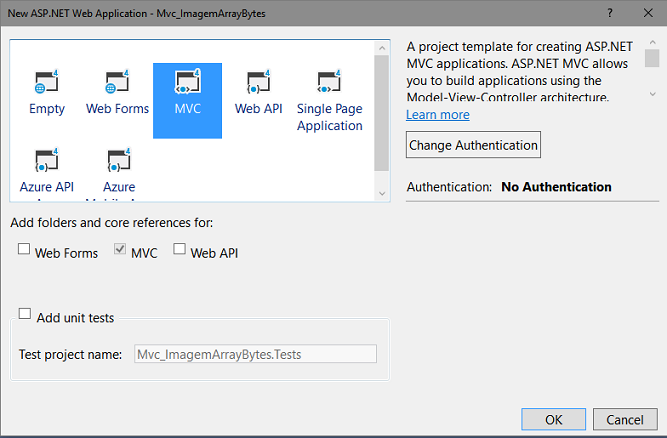This screenshot has width=667, height=438.
Task: Enable the Web API core references checkbox
Action: tap(180, 249)
